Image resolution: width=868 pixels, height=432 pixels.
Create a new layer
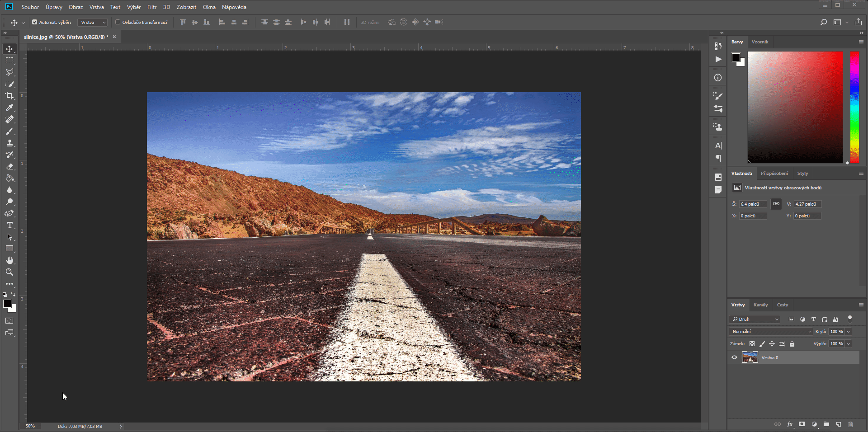click(839, 424)
